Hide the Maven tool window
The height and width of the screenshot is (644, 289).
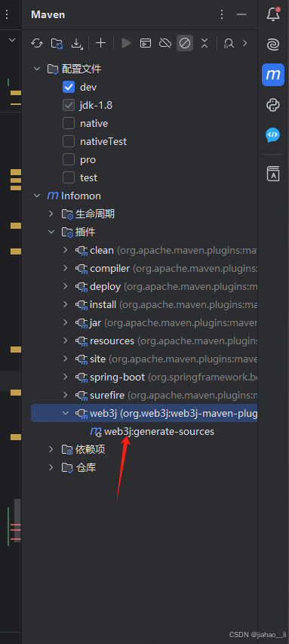tap(241, 15)
